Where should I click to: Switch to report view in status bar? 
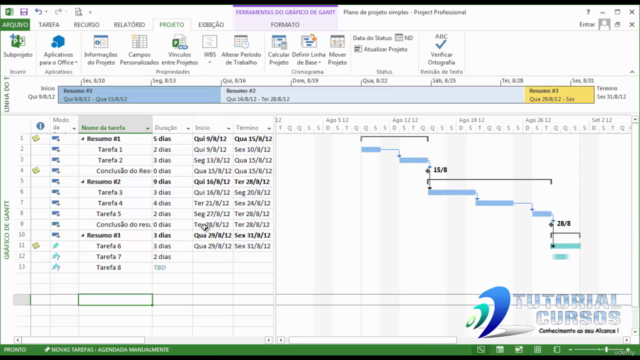(557, 350)
